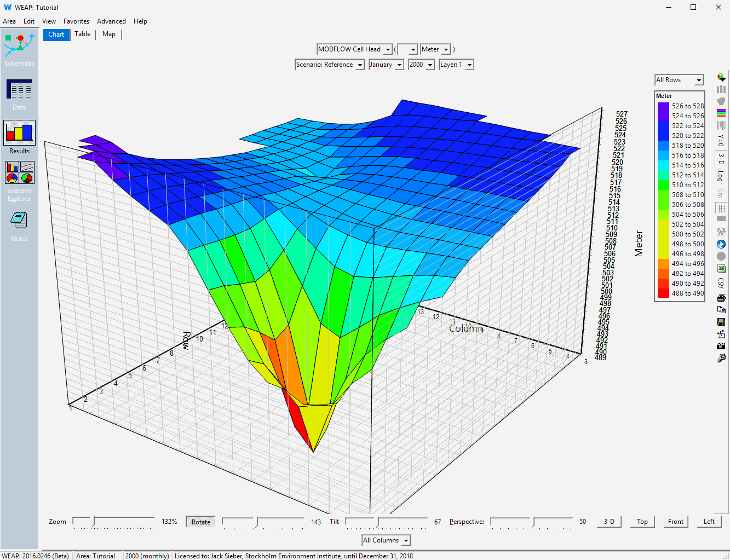Open the Layer: 1 dropdown
Image resolution: width=730 pixels, height=560 pixels.
[x=457, y=65]
